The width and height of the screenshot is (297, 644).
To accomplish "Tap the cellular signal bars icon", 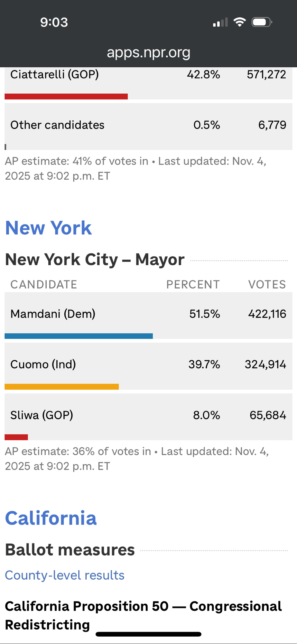I will (220, 23).
